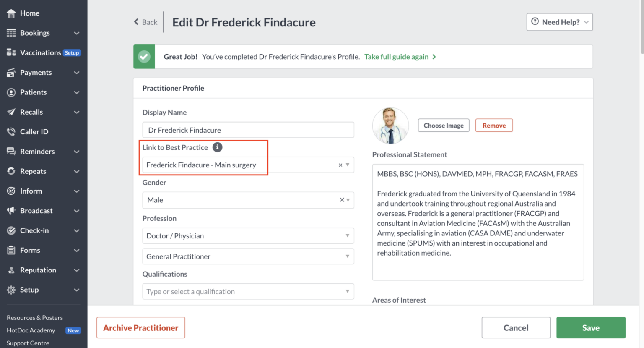Expand the Bookings sidebar section
The image size is (644, 348).
[77, 33]
